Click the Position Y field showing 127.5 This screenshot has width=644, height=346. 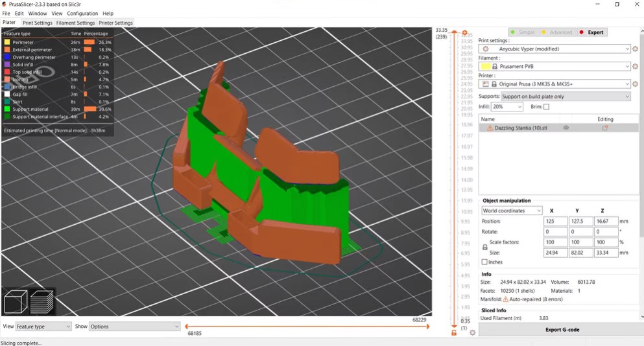click(x=580, y=221)
